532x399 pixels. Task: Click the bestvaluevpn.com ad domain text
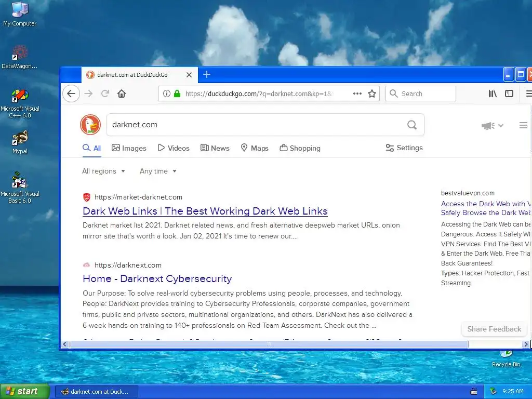(x=468, y=193)
